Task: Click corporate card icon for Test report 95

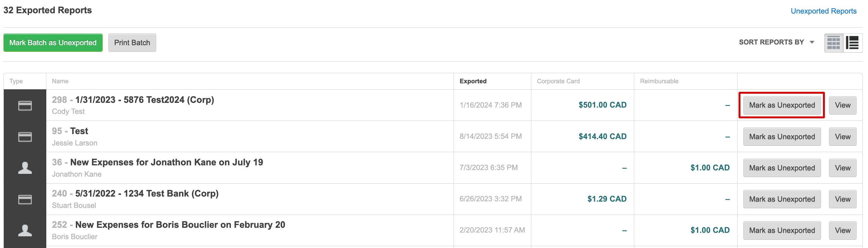Action: pyautogui.click(x=25, y=137)
